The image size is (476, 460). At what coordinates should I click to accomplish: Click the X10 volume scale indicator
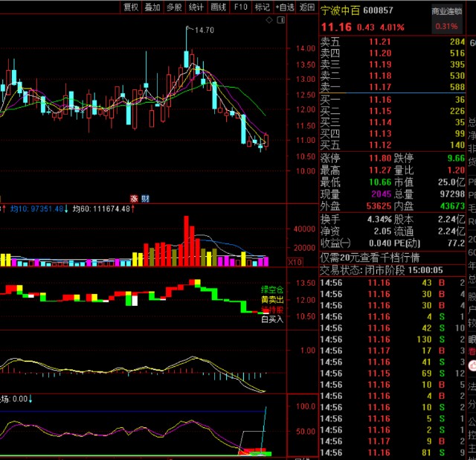pyautogui.click(x=274, y=262)
